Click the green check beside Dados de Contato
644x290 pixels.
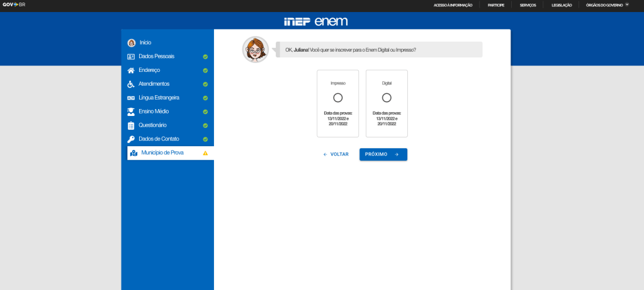[205, 139]
